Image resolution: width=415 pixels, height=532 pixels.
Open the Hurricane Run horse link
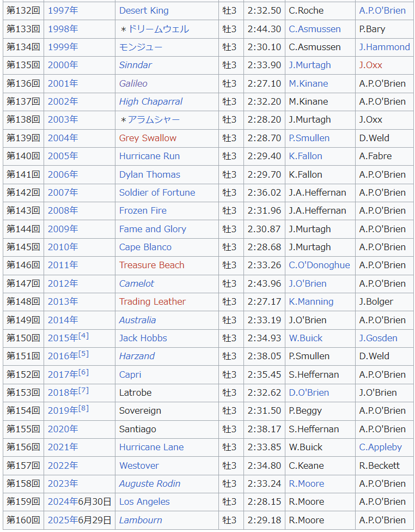coord(149,156)
